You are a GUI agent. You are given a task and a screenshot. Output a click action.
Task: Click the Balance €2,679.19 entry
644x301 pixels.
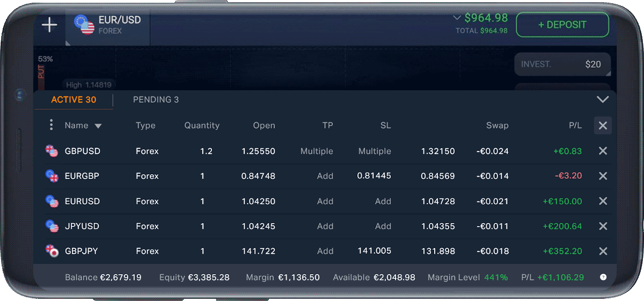[x=103, y=277]
